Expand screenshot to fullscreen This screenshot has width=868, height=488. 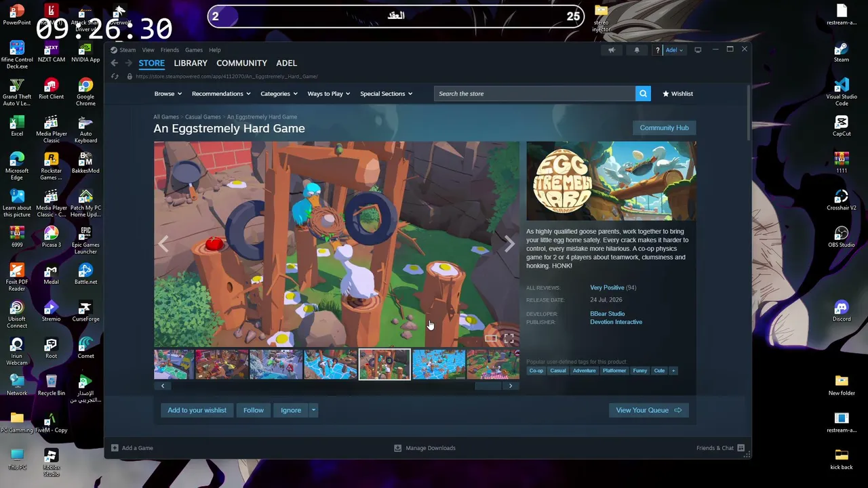click(509, 338)
